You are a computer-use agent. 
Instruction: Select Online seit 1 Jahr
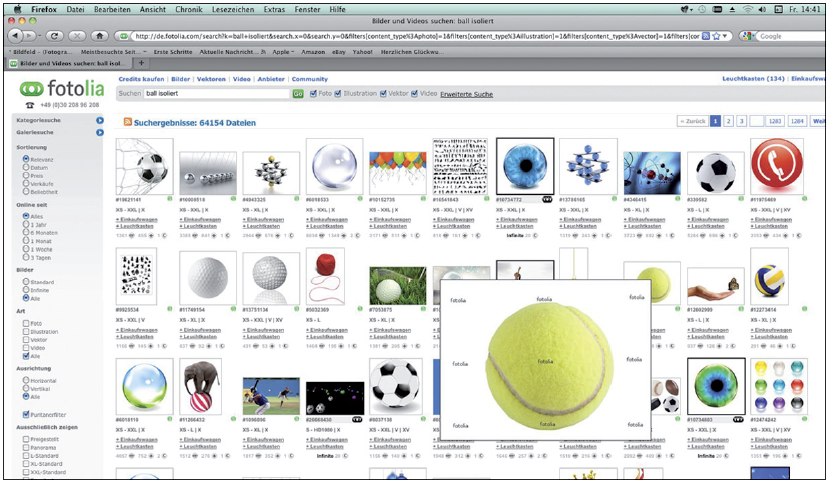tap(26, 225)
